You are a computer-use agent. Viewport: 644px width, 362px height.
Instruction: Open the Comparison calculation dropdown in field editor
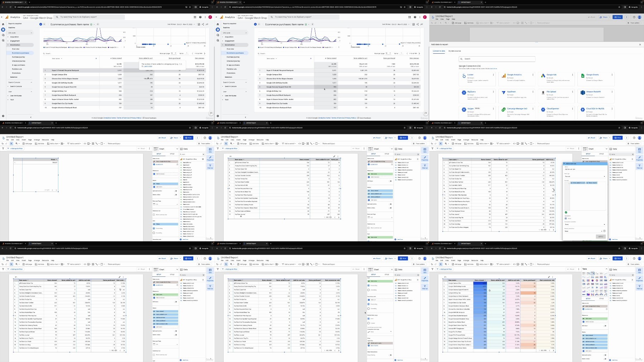585,224
